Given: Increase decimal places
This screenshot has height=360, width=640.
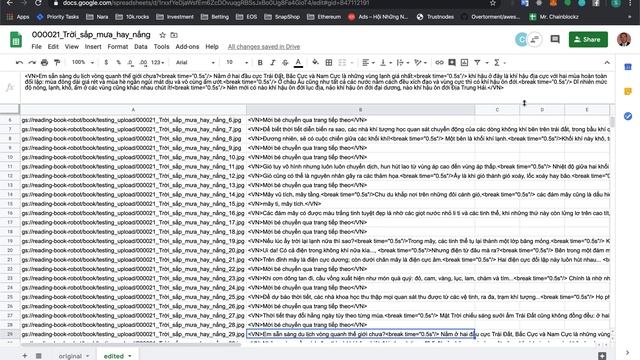Looking at the screenshot, I should (x=143, y=62).
